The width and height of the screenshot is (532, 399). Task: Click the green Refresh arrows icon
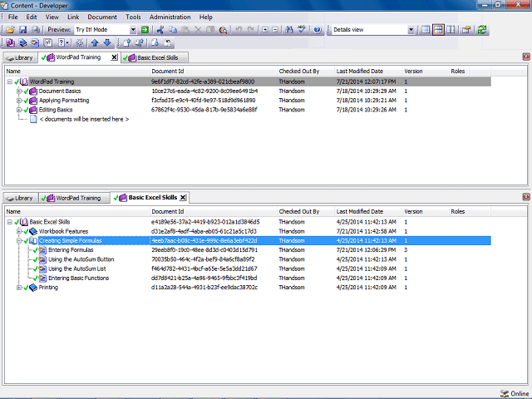[482, 30]
